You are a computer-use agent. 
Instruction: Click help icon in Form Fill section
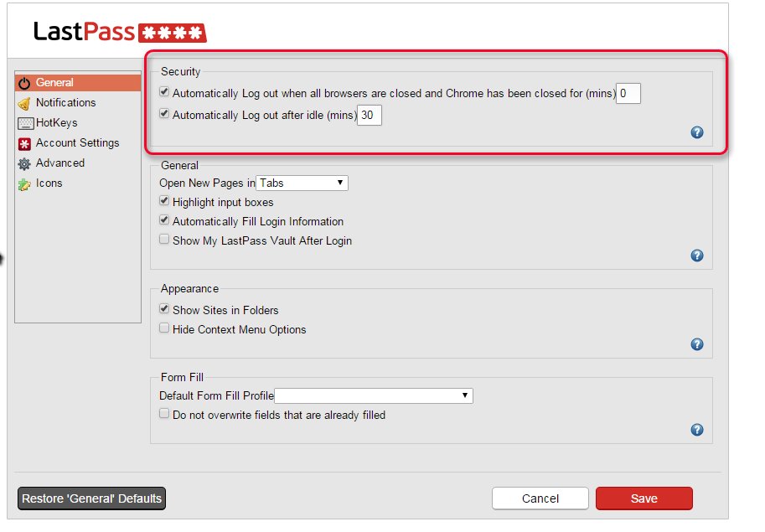coord(696,430)
